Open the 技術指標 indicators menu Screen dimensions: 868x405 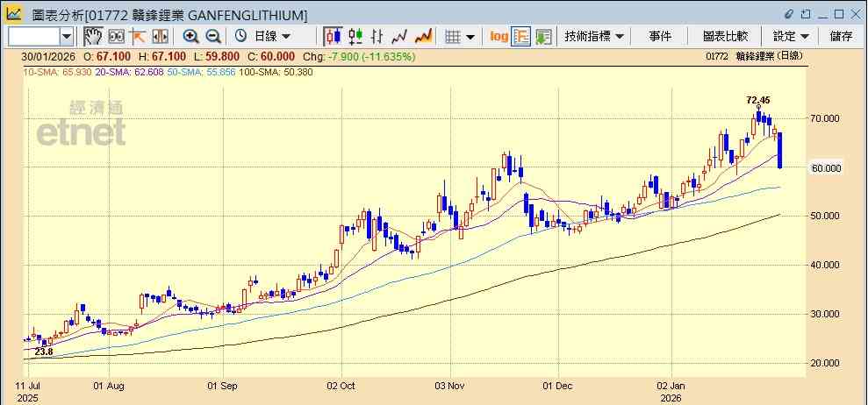[x=594, y=37]
